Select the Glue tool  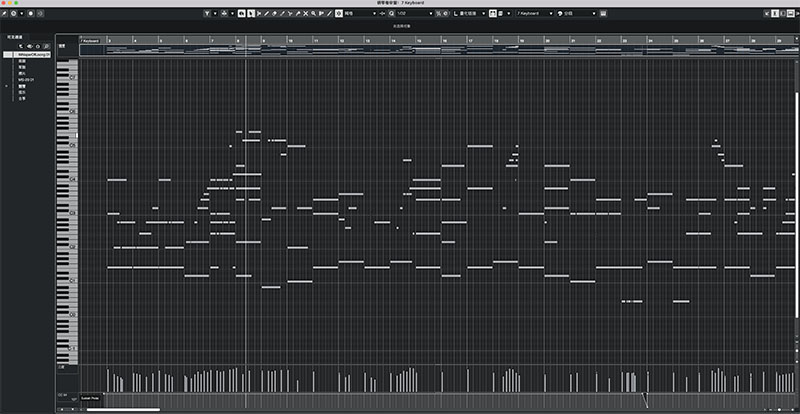click(x=298, y=13)
